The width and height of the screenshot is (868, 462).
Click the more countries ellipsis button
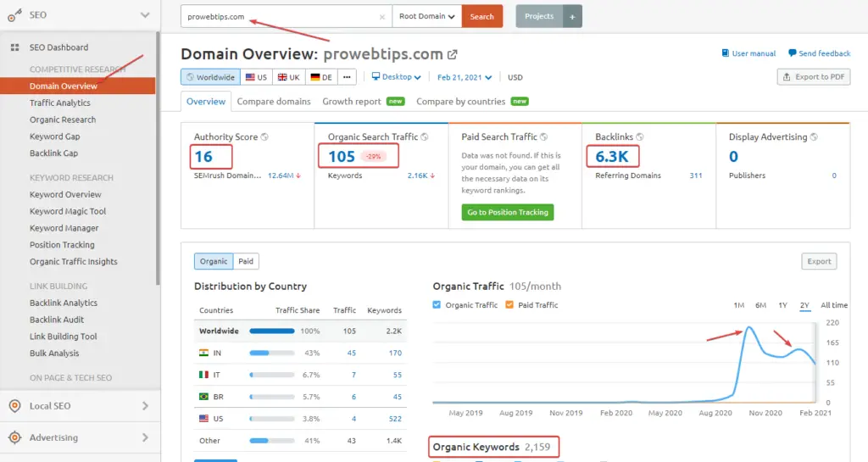point(347,77)
